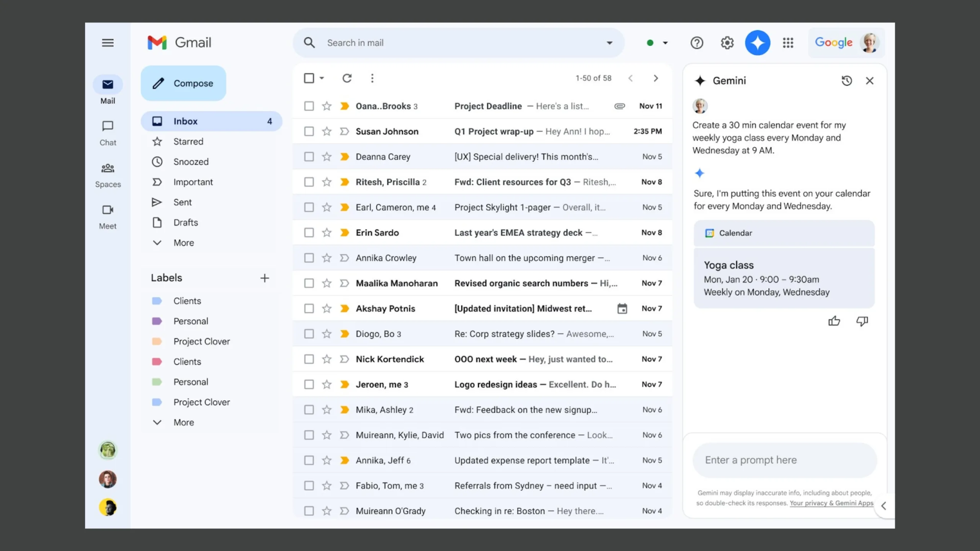
Task: Select the Deanna Carey email checkbox
Action: click(x=309, y=156)
